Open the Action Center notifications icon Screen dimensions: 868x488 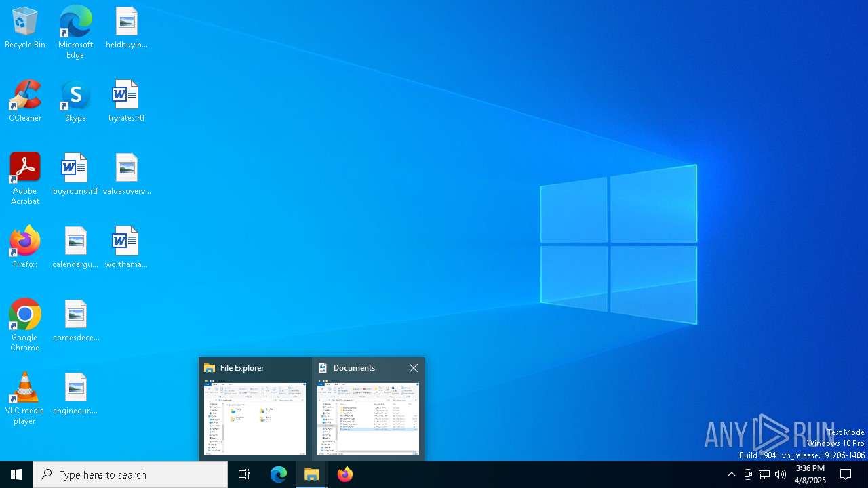[x=846, y=474]
